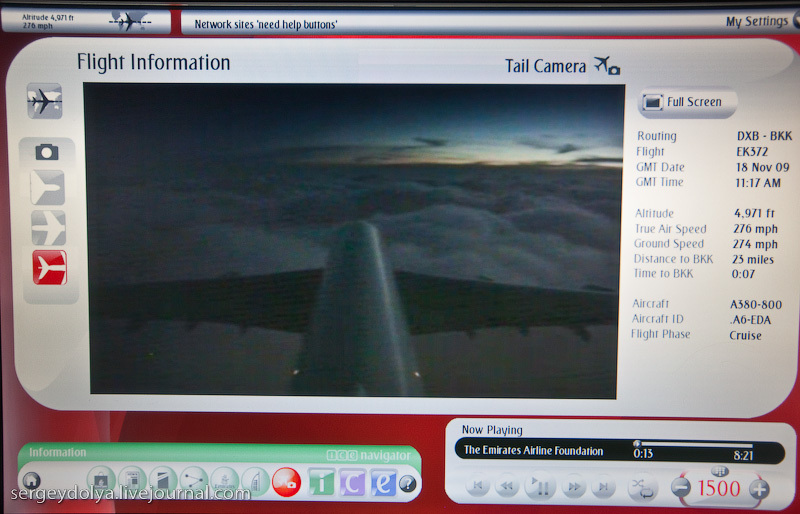Click the Full Screen button

[688, 102]
